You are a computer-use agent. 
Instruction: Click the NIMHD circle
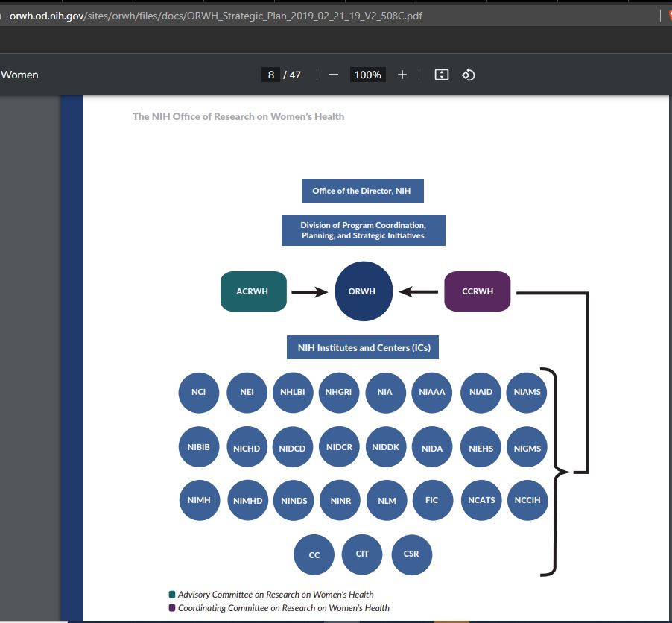pyautogui.click(x=247, y=500)
